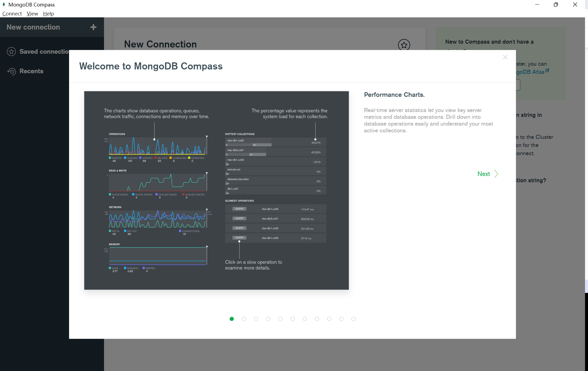The width and height of the screenshot is (588, 371).
Task: Select the third pagination dot
Action: tap(256, 319)
